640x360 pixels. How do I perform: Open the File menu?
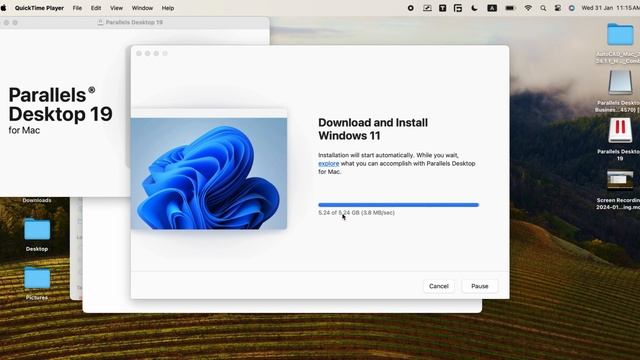click(77, 8)
